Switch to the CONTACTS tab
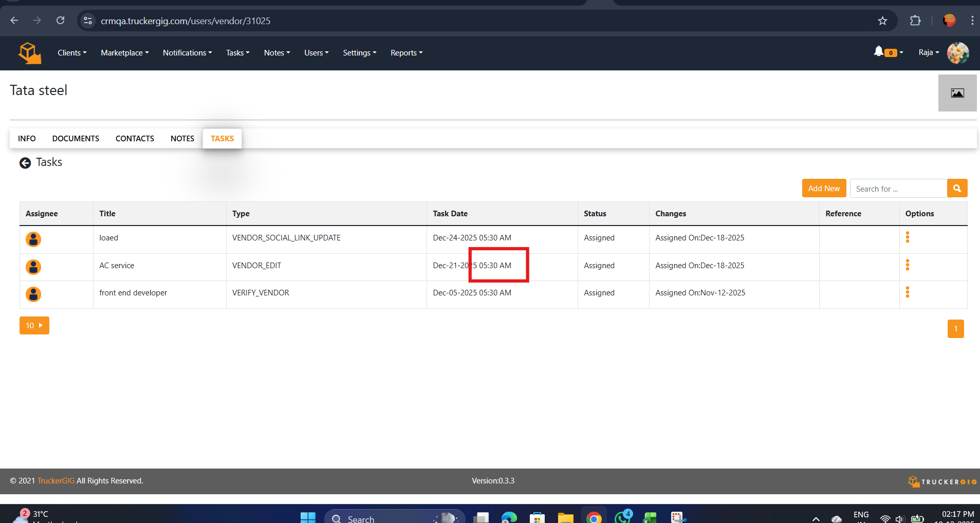Screen dimensions: 980x523 point(135,139)
